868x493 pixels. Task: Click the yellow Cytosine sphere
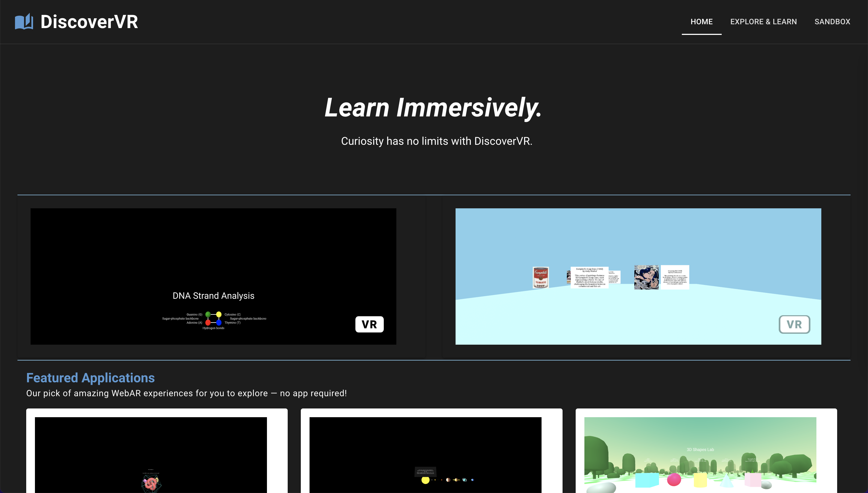pos(219,315)
